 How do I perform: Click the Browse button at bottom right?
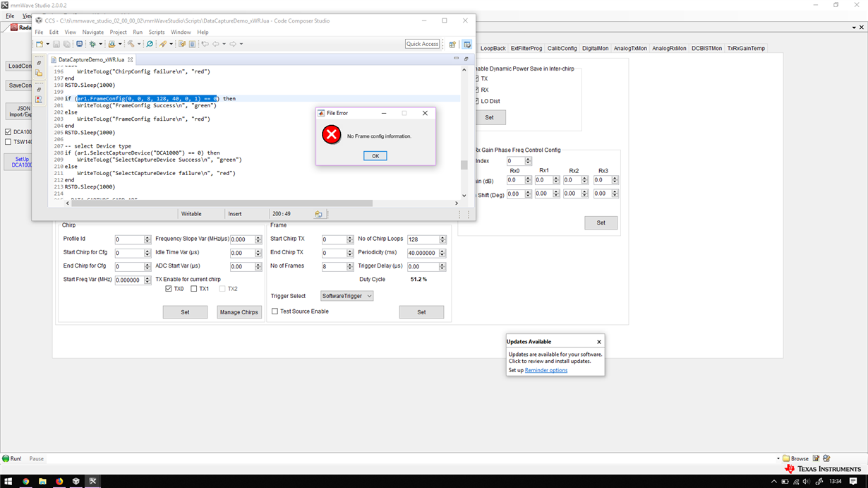pos(795,458)
